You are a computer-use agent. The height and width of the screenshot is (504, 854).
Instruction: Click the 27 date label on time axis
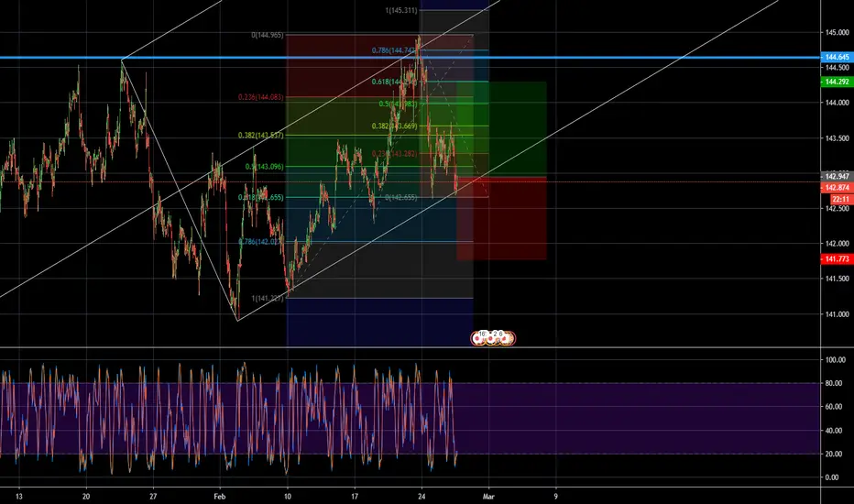153,497
